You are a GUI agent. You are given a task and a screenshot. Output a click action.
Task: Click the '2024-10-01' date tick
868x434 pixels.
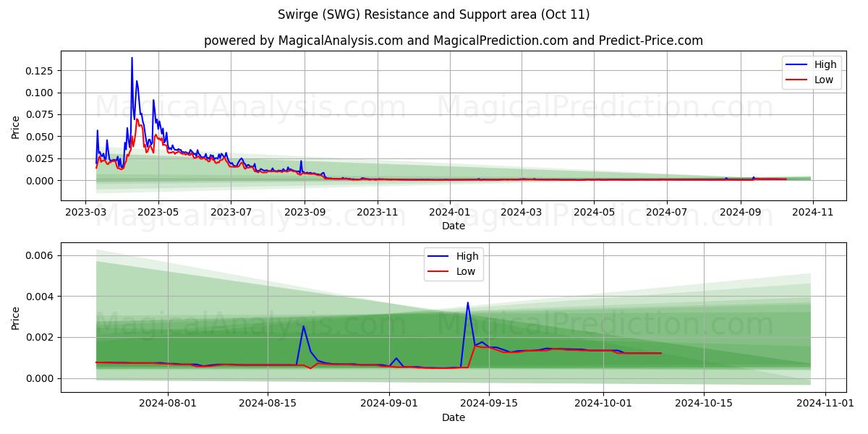tap(603, 404)
